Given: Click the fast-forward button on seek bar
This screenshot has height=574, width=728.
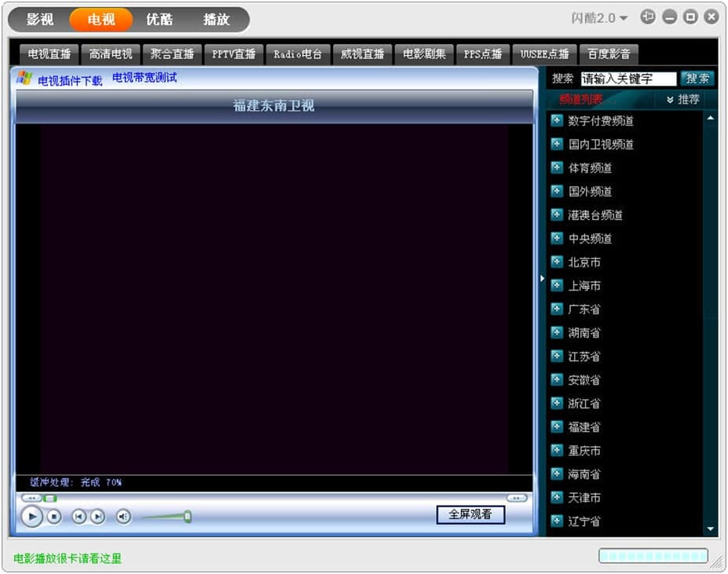Looking at the screenshot, I should tap(517, 499).
